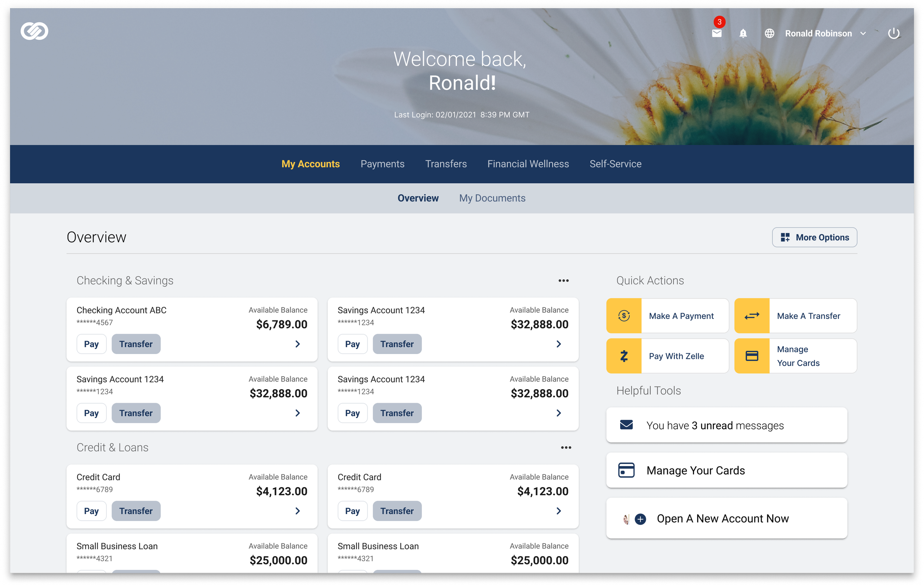
Task: Click the grid icon inside More Options
Action: 785,238
